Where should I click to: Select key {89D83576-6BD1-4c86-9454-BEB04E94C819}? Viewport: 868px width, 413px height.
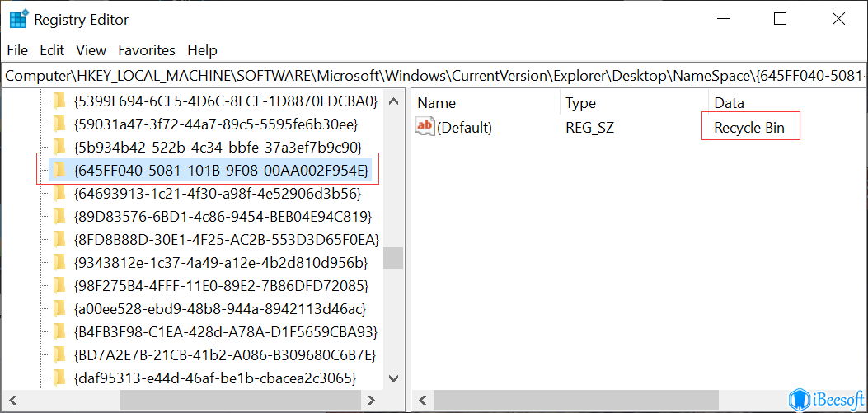pyautogui.click(x=222, y=217)
